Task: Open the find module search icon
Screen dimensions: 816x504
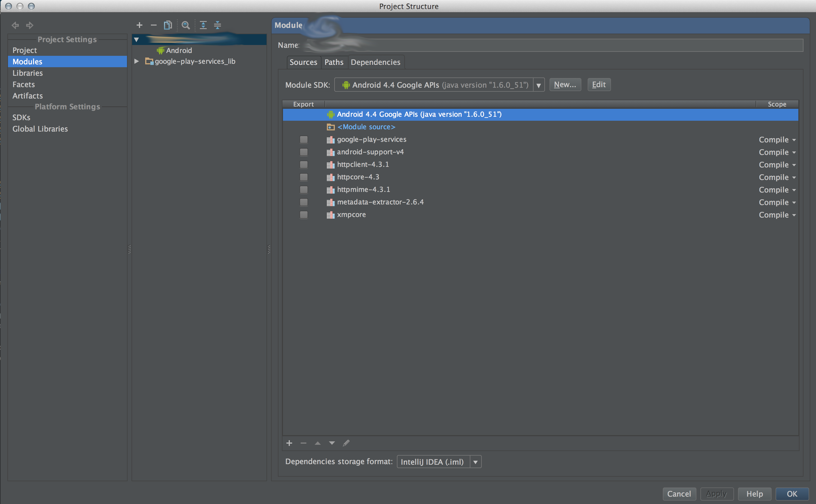Action: [x=186, y=25]
